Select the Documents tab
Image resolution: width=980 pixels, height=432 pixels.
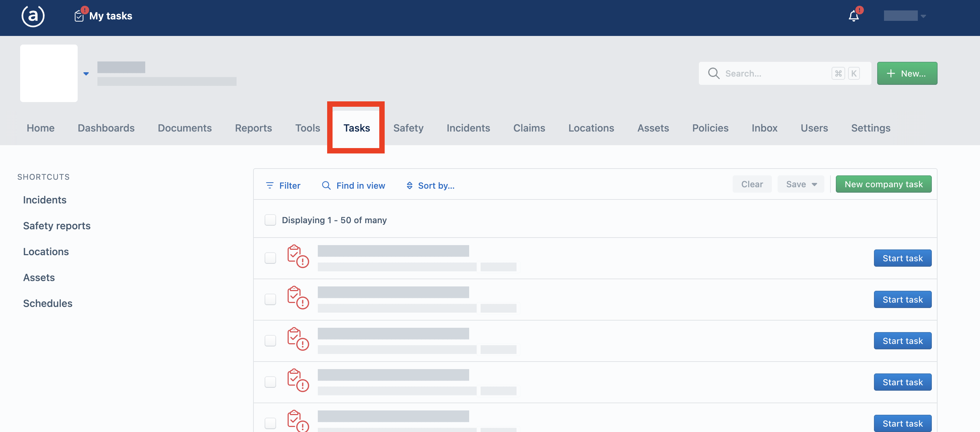pos(184,128)
